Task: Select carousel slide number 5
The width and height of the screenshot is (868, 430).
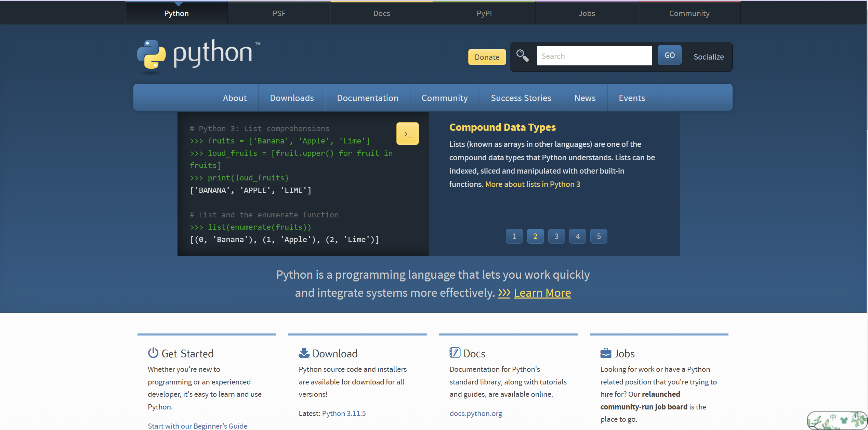Action: pyautogui.click(x=599, y=236)
